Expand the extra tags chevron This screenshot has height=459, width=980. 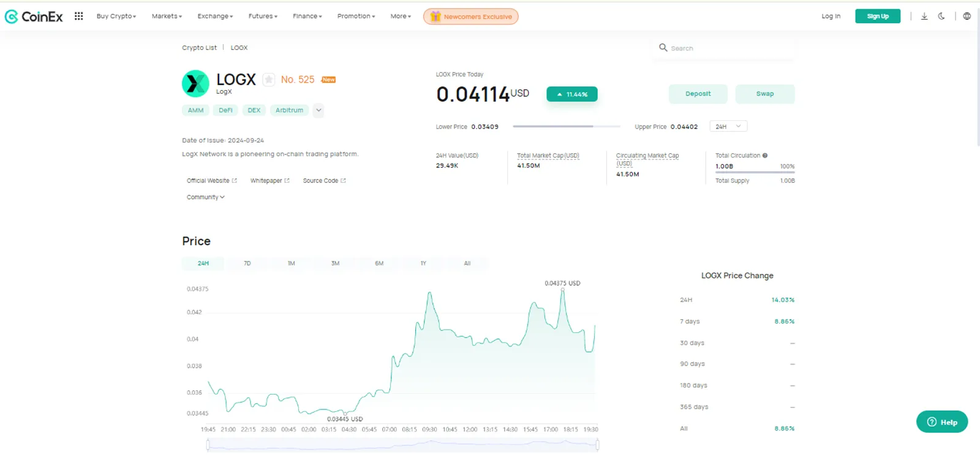pos(318,110)
